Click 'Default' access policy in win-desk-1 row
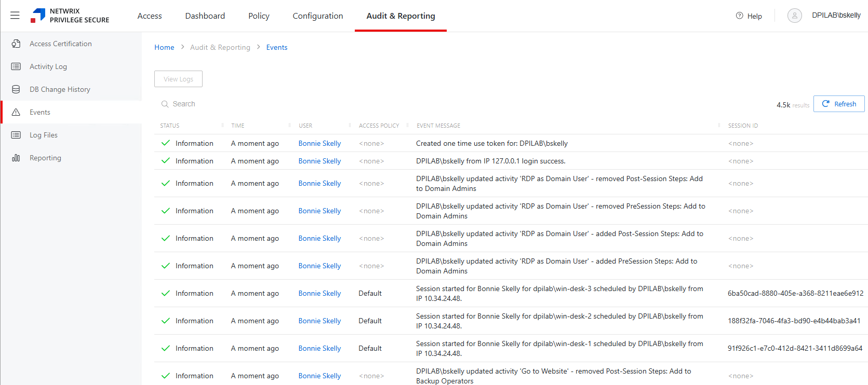This screenshot has height=385, width=868. [x=370, y=348]
